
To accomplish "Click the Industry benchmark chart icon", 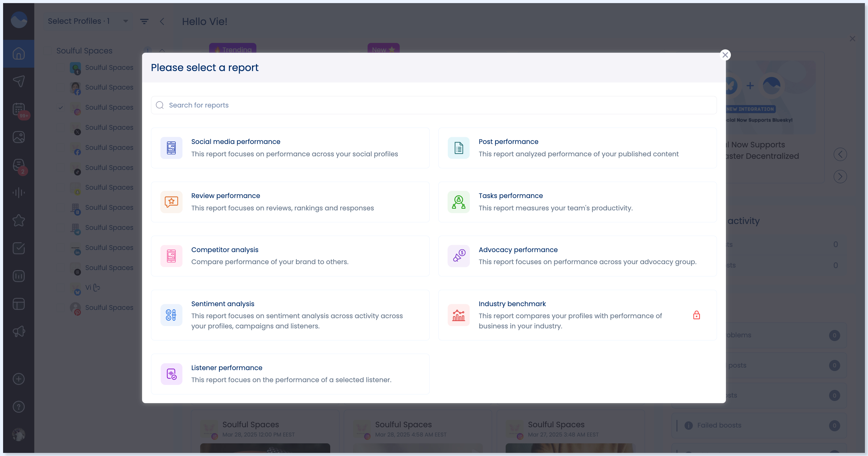I will 459,315.
